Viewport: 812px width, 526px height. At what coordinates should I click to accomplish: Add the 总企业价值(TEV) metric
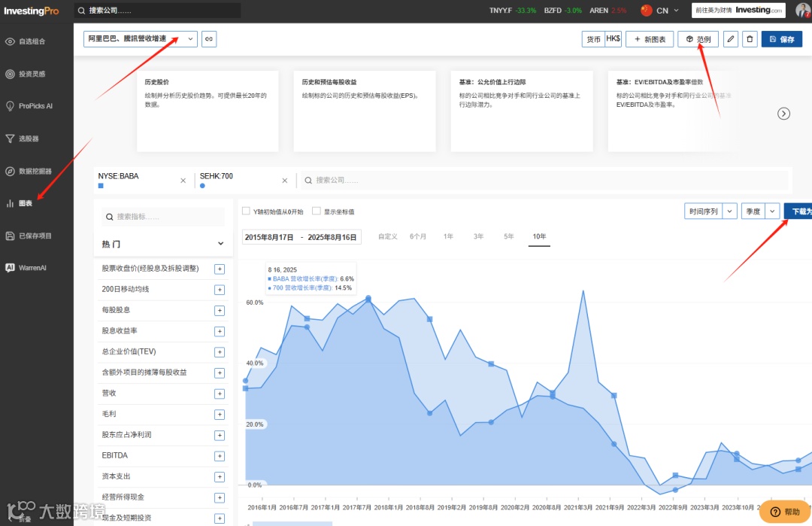[220, 352]
